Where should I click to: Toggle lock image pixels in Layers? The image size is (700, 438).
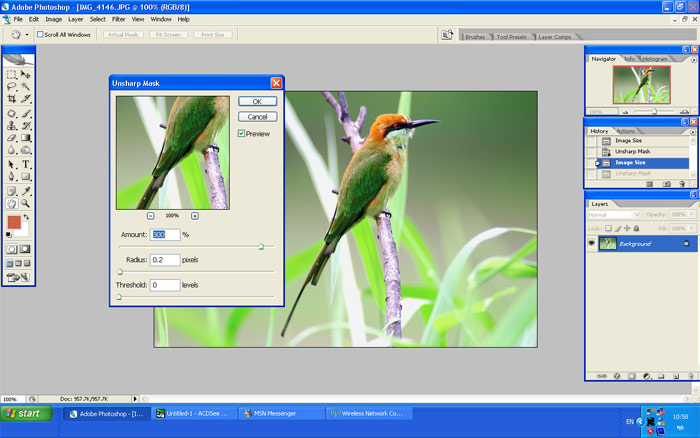tap(618, 228)
